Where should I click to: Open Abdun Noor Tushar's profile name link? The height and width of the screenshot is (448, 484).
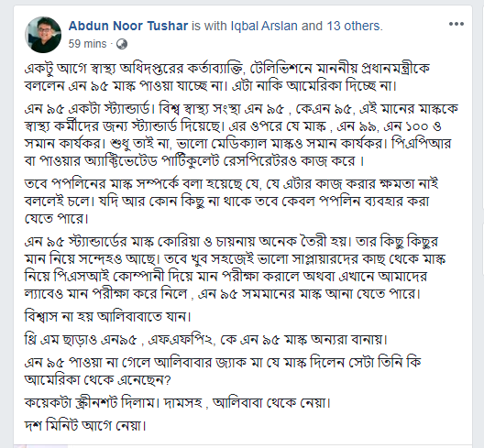point(128,26)
